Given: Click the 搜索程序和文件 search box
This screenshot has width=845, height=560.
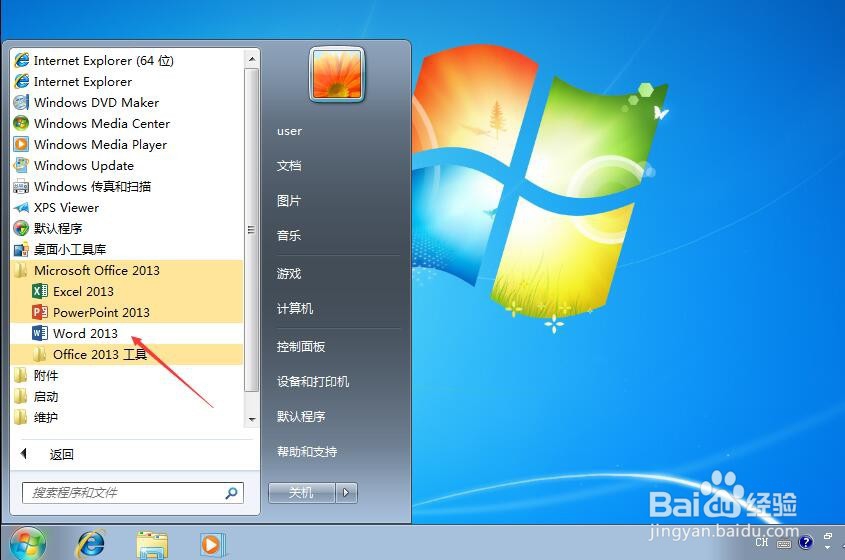Looking at the screenshot, I should [133, 493].
